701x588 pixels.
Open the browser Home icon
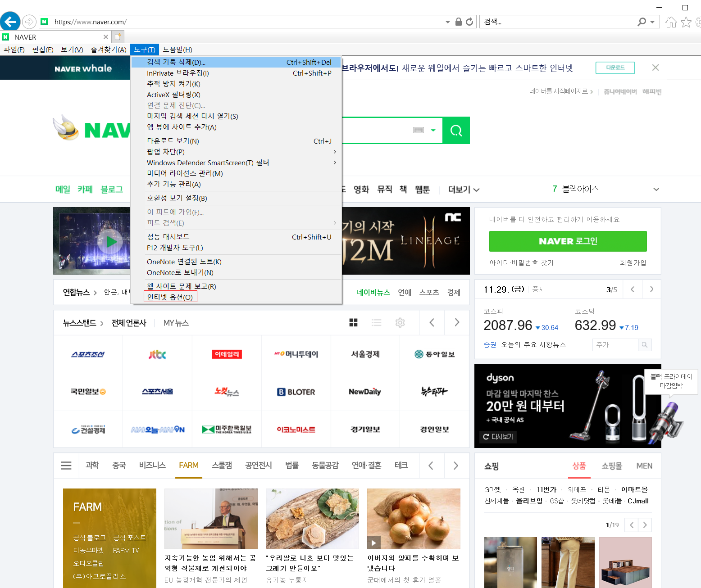click(671, 22)
